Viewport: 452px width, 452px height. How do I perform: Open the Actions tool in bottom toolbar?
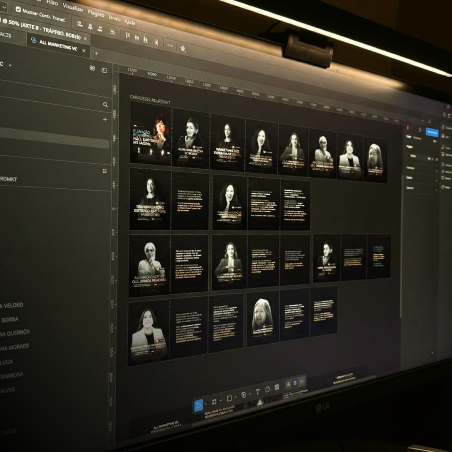coord(277,387)
